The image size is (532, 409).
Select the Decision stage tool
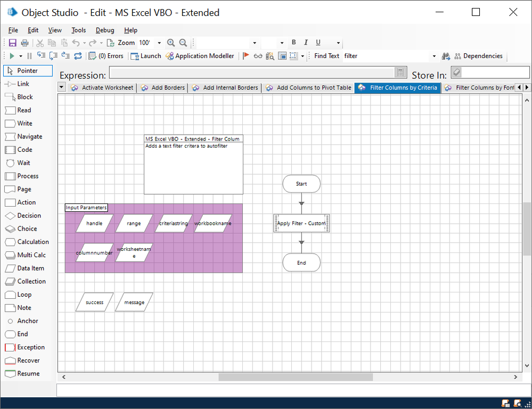(28, 216)
